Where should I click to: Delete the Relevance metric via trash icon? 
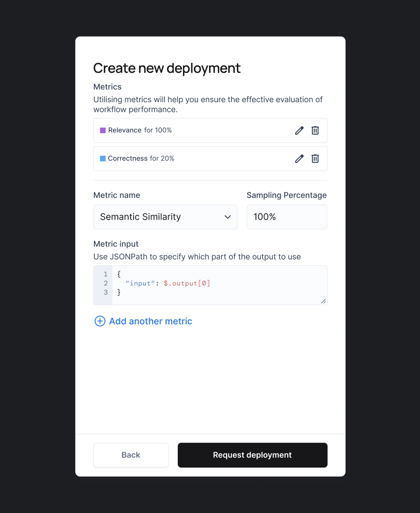point(315,130)
